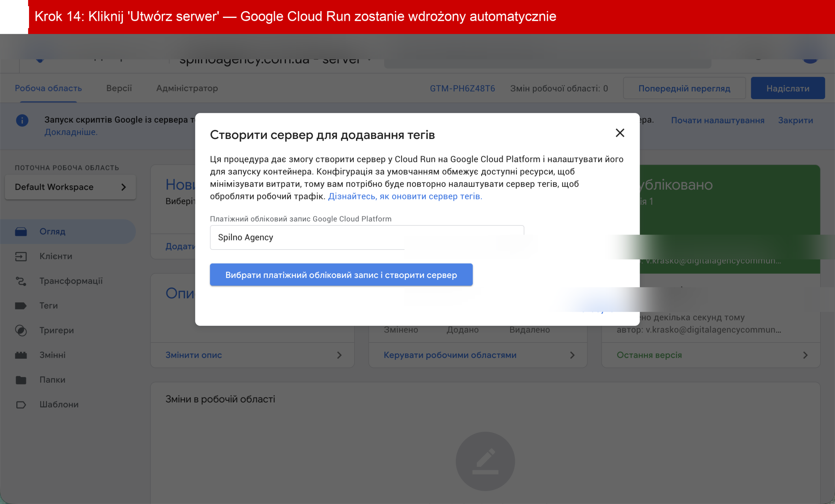Click the Трансформації sidebar icon
The image size is (835, 504).
coord(21,281)
